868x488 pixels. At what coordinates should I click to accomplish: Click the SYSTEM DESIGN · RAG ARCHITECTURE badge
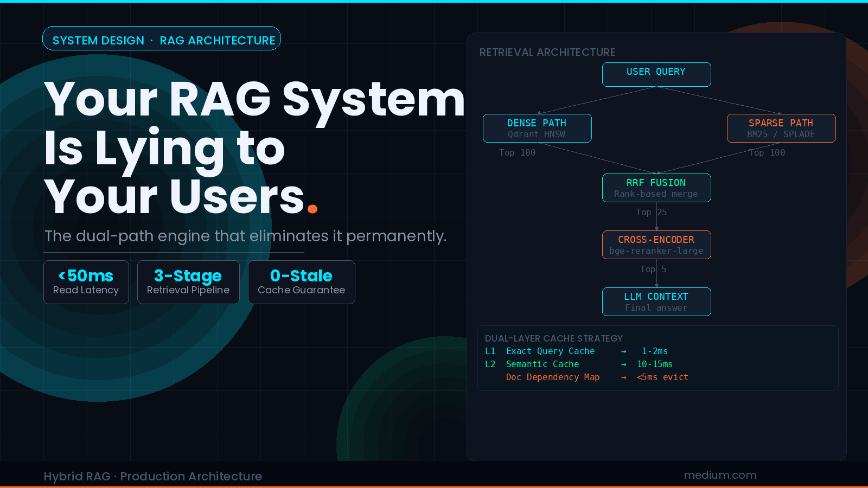point(162,38)
